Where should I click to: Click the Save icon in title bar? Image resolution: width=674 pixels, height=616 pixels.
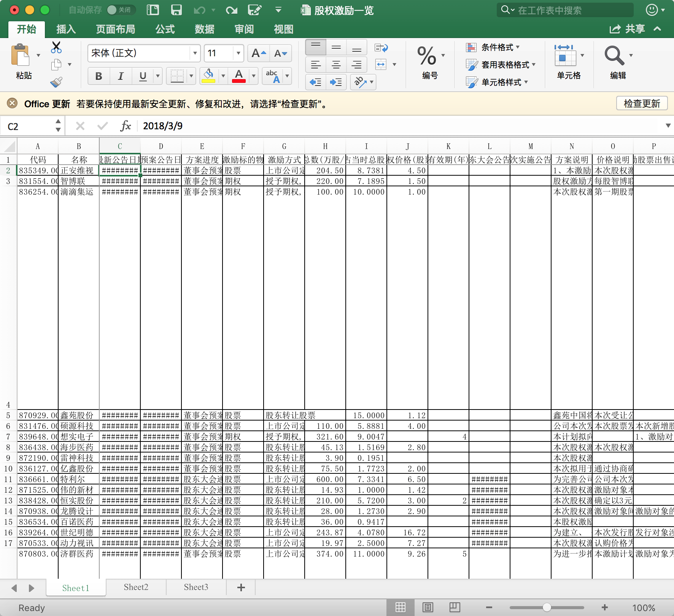176,10
